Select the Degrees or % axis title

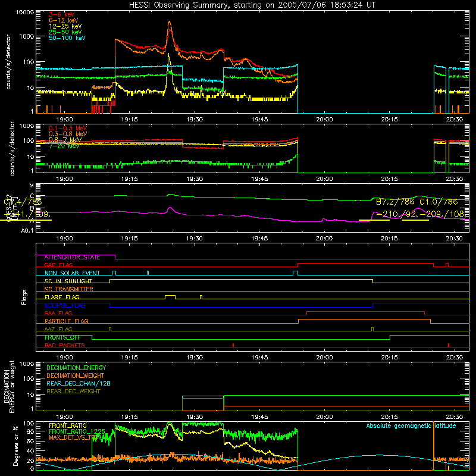point(15,446)
